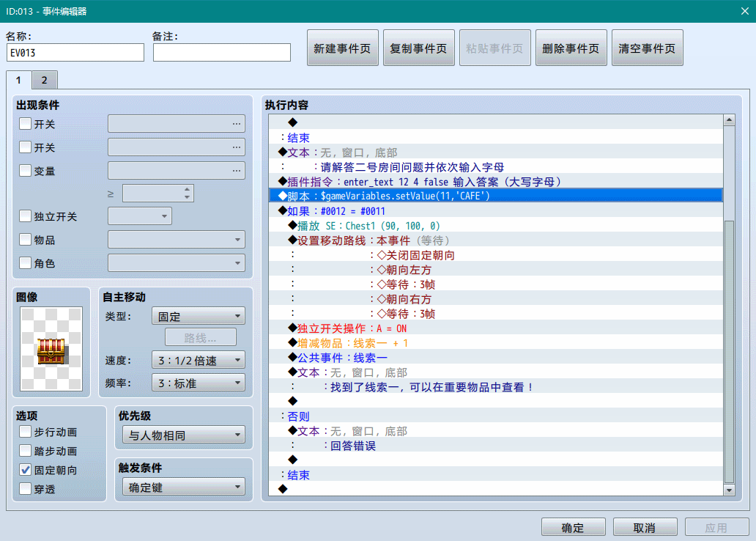
Task: Click ellipsis button of first 开关 field
Action: tap(236, 124)
